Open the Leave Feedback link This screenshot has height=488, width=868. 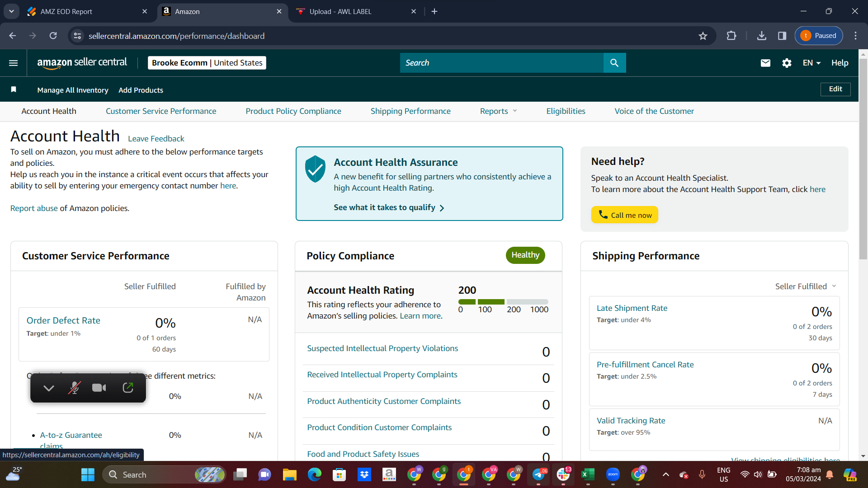click(x=156, y=139)
